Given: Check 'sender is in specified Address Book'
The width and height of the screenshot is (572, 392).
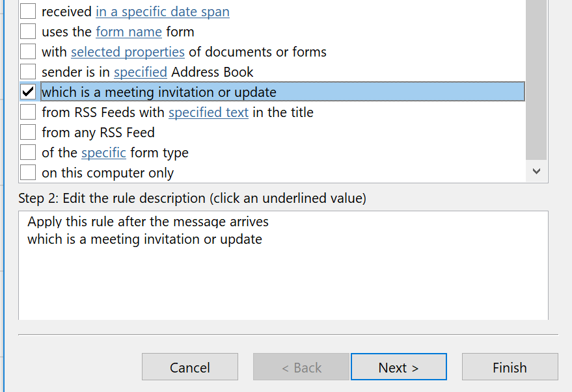Looking at the screenshot, I should coord(28,72).
